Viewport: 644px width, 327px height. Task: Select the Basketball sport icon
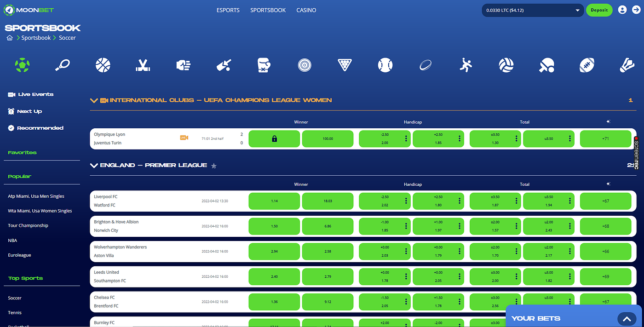coord(103,65)
